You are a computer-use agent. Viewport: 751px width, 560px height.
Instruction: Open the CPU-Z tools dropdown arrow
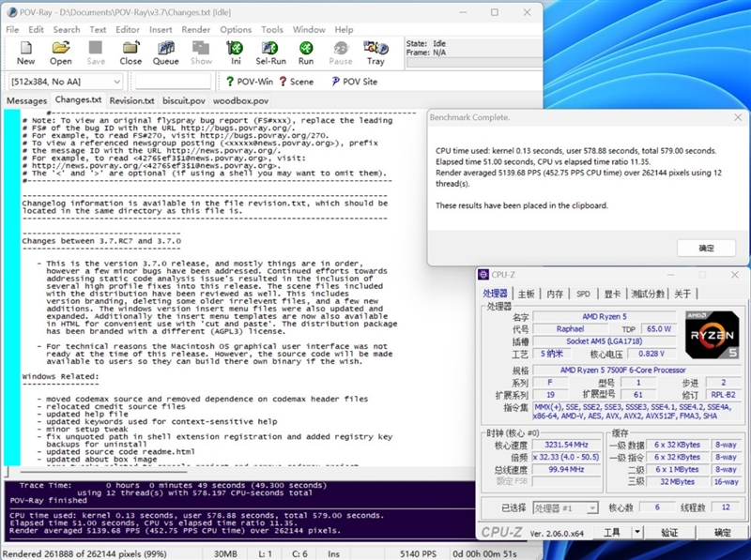637,532
